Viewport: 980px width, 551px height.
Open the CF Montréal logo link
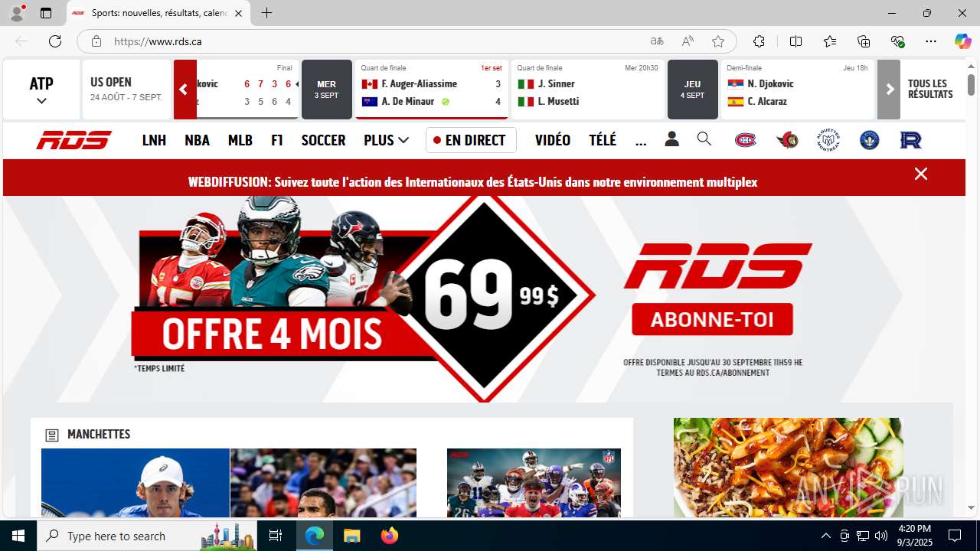point(870,140)
